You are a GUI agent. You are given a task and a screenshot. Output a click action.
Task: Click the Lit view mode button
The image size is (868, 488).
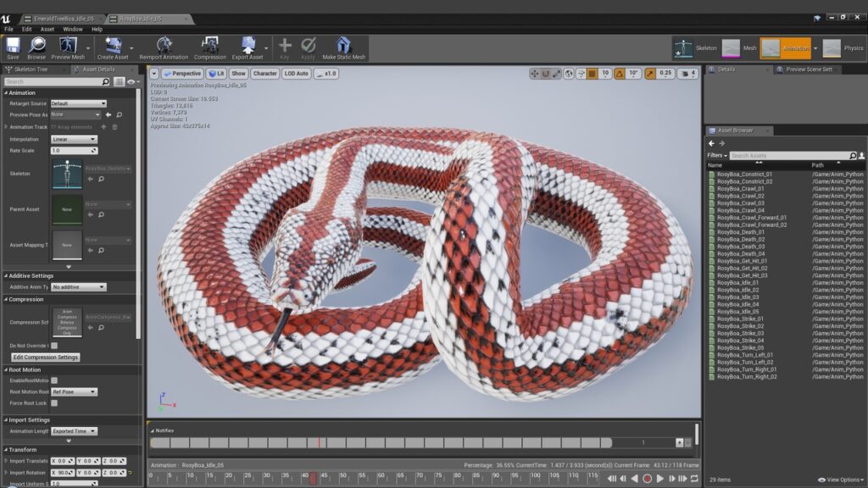tap(216, 74)
